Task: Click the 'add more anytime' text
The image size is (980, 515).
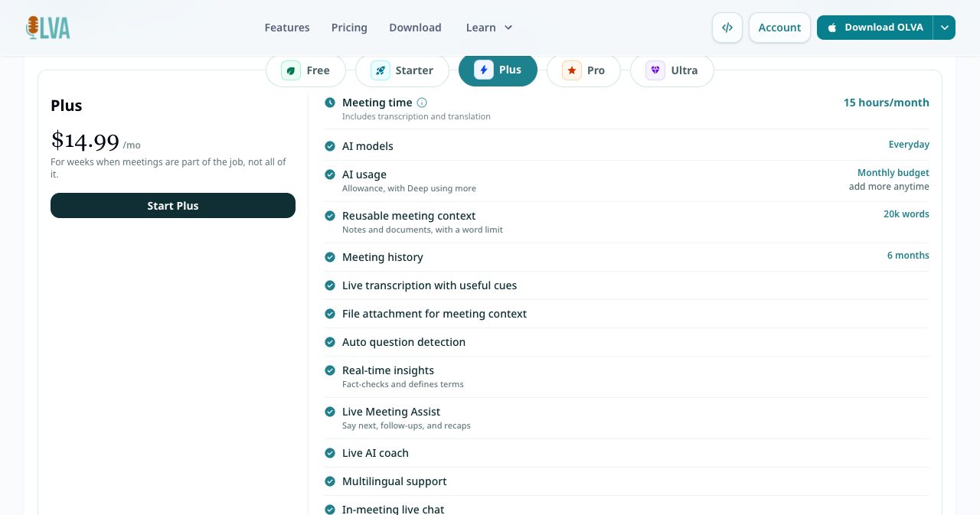Action: [x=889, y=187]
